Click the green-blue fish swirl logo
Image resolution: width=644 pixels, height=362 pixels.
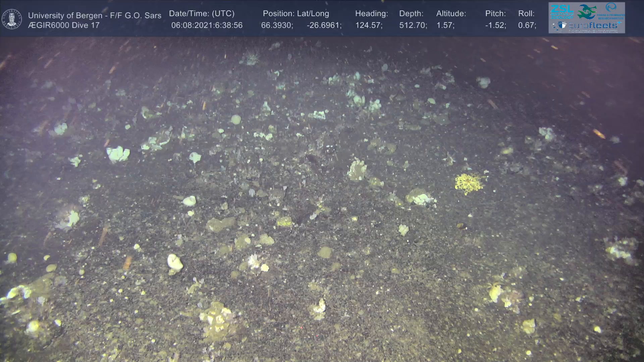coord(587,12)
